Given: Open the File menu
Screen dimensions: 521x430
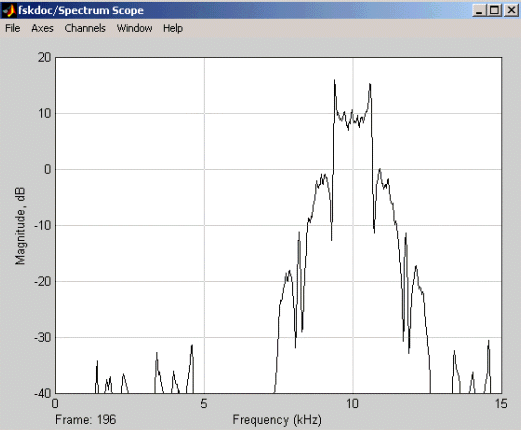Looking at the screenshot, I should pos(13,28).
